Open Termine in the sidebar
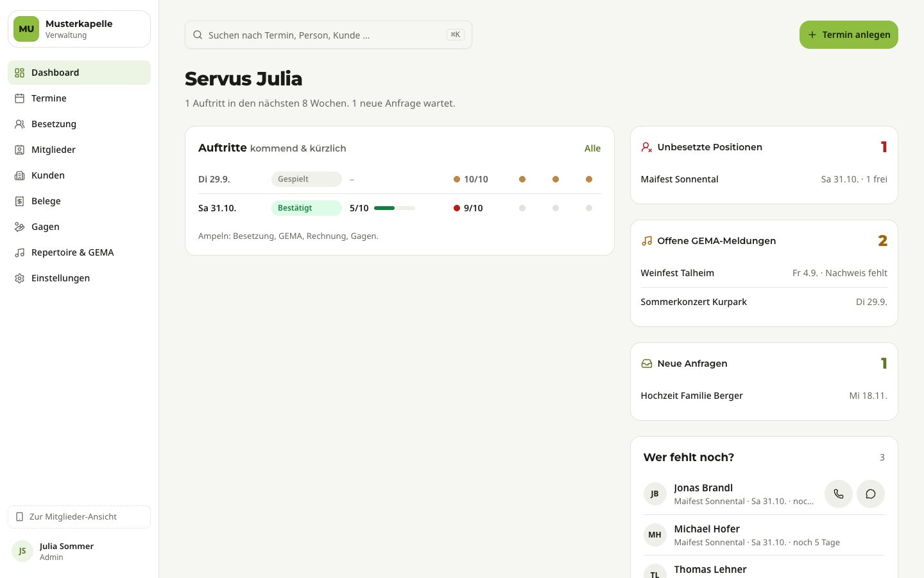This screenshot has width=924, height=578. [x=79, y=98]
